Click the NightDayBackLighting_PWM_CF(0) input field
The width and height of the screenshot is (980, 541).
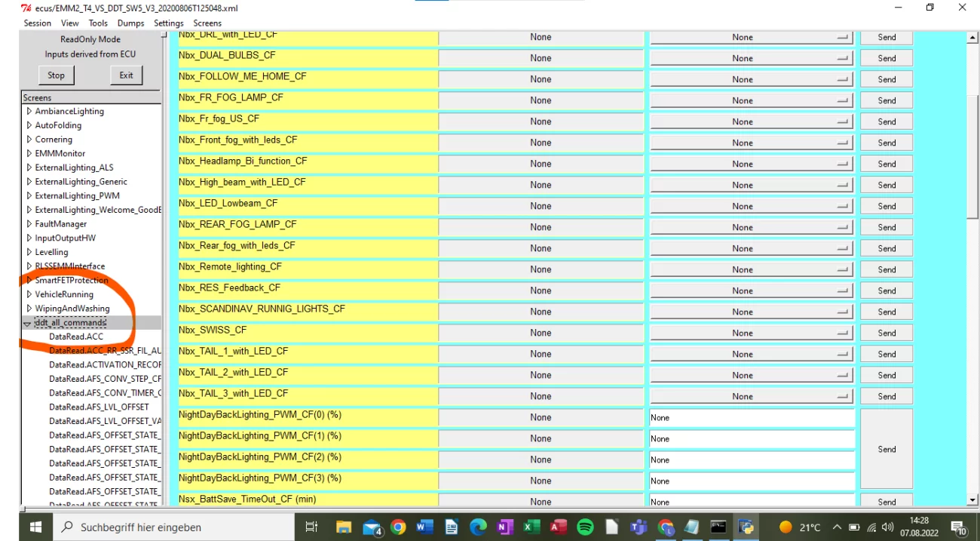[752, 417]
